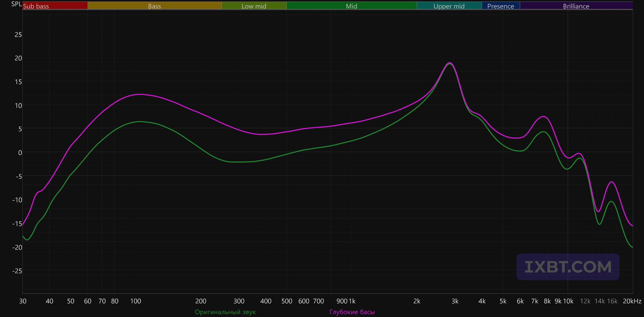Click the 10k frequency axis label

tap(568, 301)
